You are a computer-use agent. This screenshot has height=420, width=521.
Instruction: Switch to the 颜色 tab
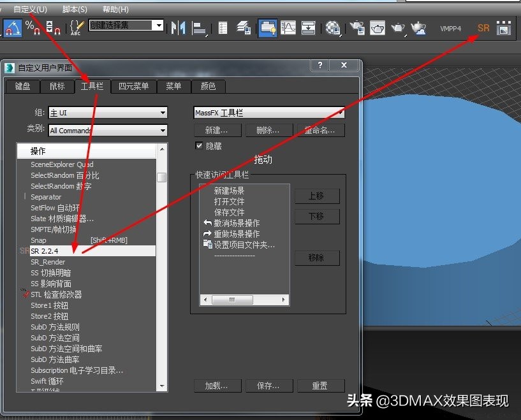click(207, 86)
